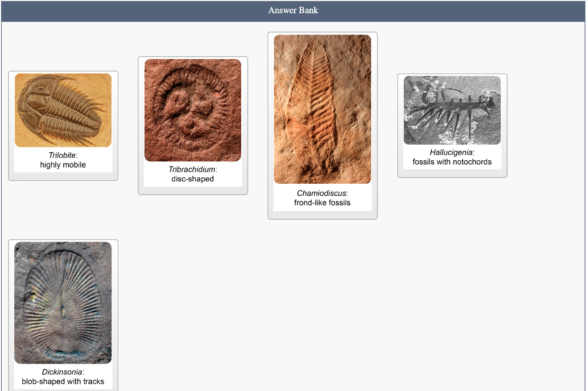The image size is (588, 391).
Task: Click the Answer Bank header title
Action: pos(293,10)
